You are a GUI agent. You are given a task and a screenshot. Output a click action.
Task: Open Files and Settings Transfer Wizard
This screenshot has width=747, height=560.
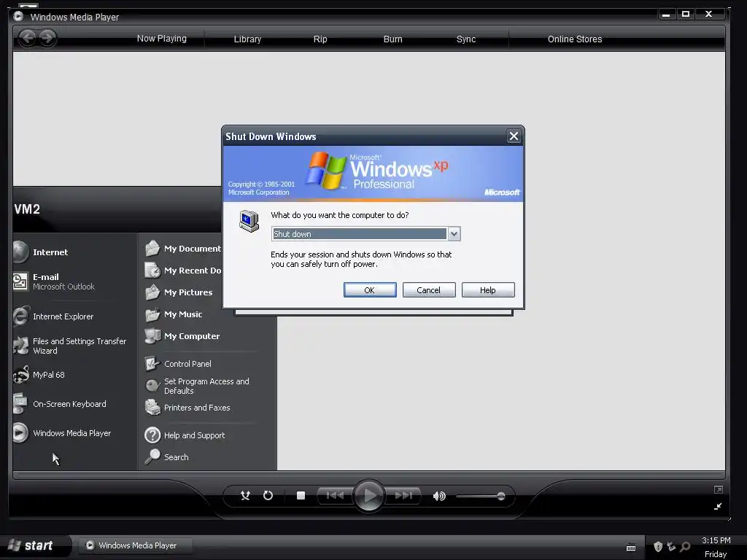click(x=70, y=346)
